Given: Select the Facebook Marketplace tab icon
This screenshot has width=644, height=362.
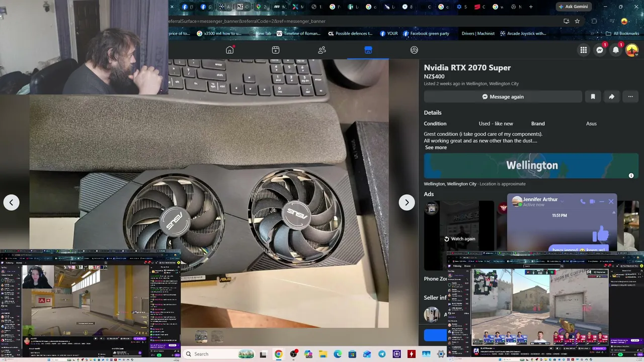Looking at the screenshot, I should tap(368, 50).
